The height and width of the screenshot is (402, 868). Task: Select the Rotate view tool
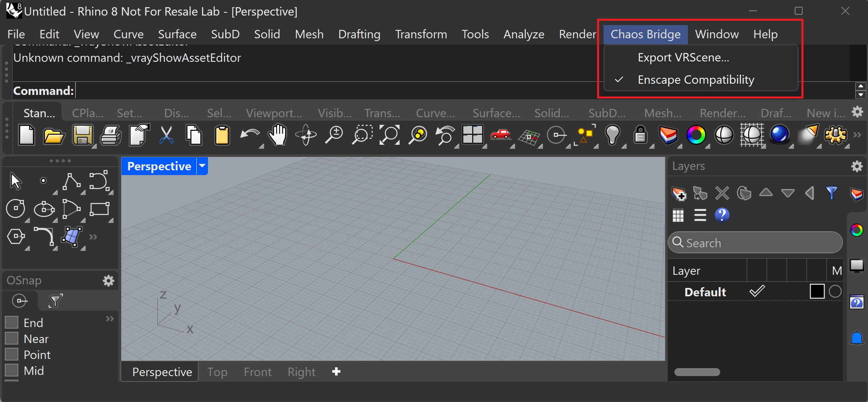[x=306, y=136]
